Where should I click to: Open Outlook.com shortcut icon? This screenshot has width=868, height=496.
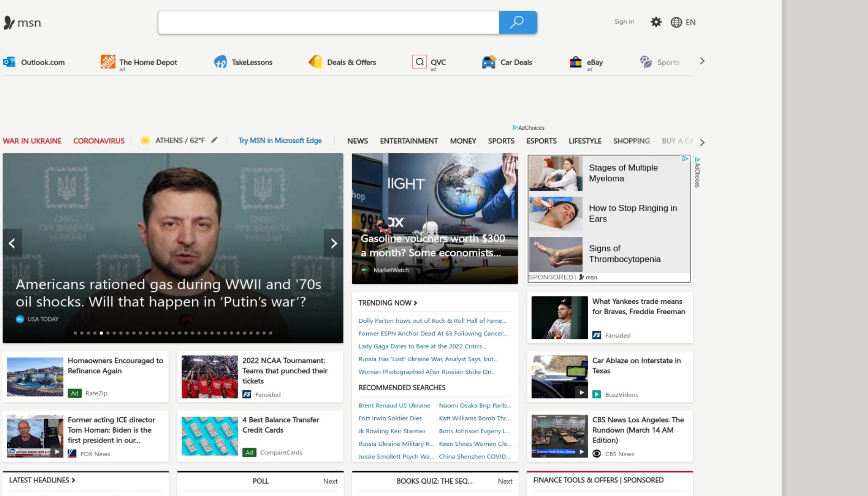tap(9, 62)
